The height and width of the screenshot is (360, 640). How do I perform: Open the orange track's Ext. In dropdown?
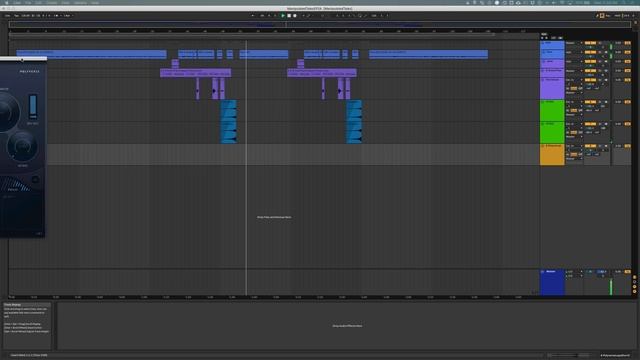pyautogui.click(x=573, y=146)
